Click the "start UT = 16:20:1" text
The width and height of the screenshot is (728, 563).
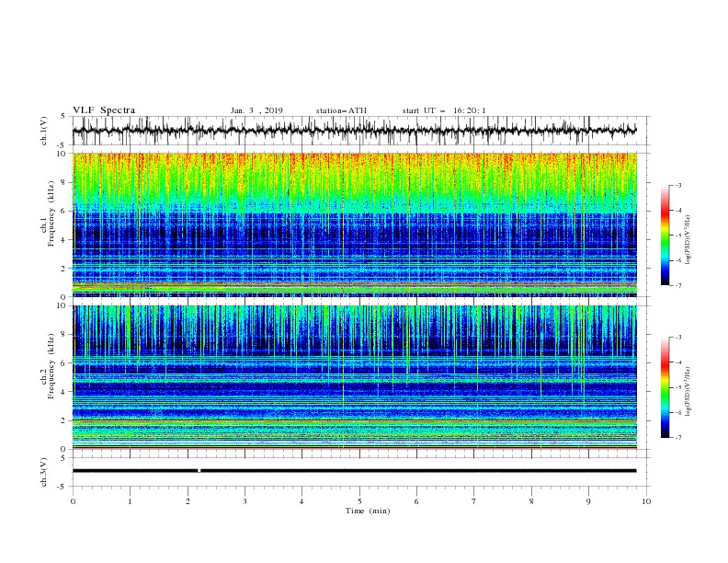click(x=444, y=110)
